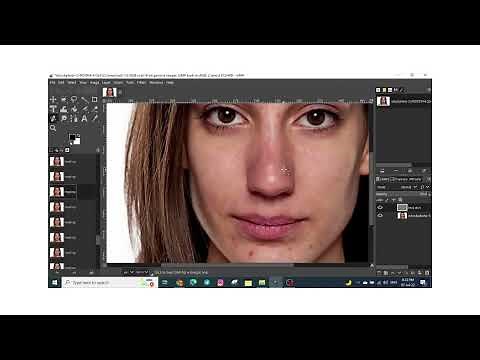
Task: Hide the top layer via eye icon
Action: 380,207
